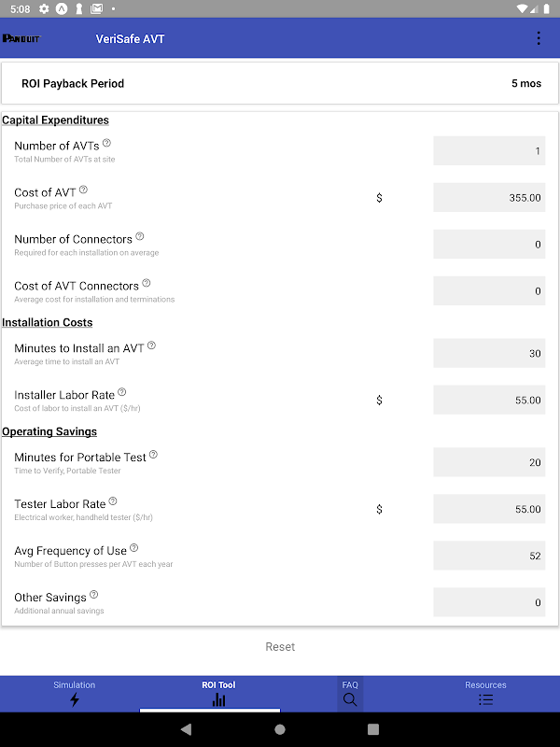Image resolution: width=560 pixels, height=747 pixels.
Task: Edit the Cost of AVT value field
Action: pyautogui.click(x=489, y=198)
